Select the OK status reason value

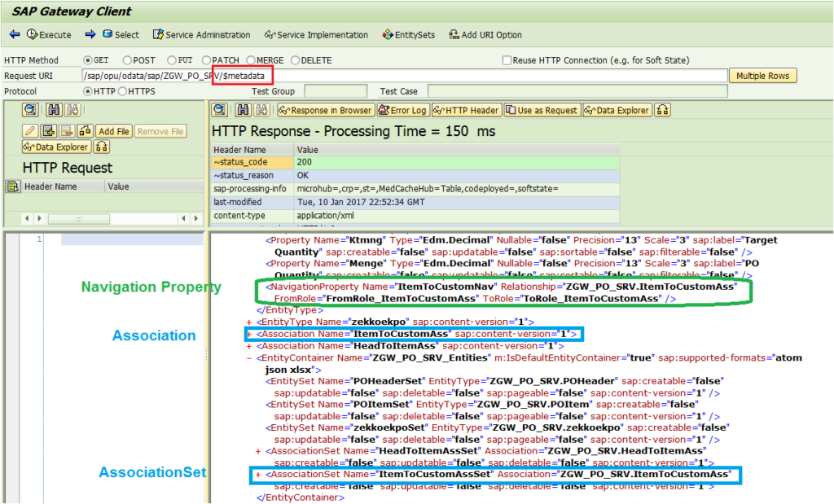coord(457,175)
